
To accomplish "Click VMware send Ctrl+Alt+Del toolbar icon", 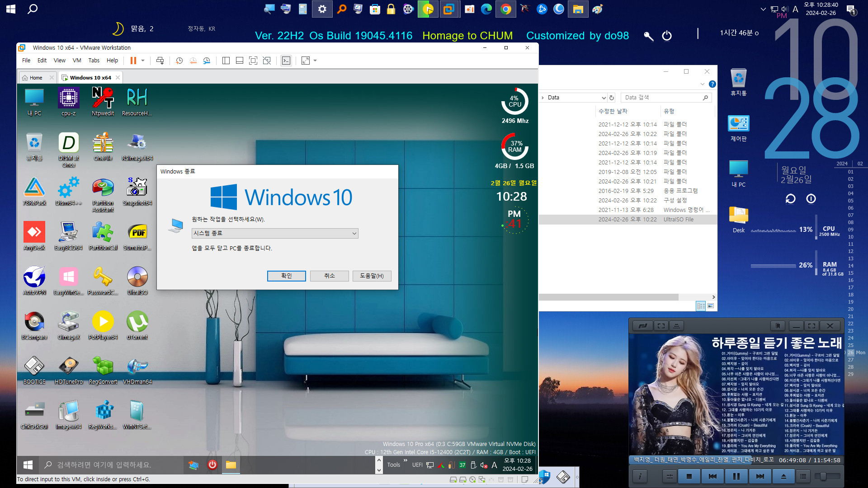I will click(160, 61).
